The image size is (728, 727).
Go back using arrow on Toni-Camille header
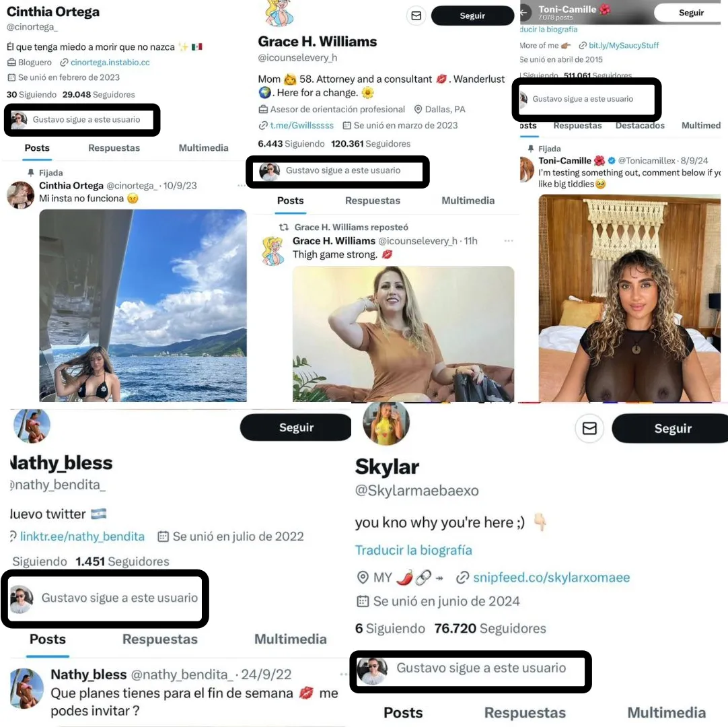click(525, 13)
